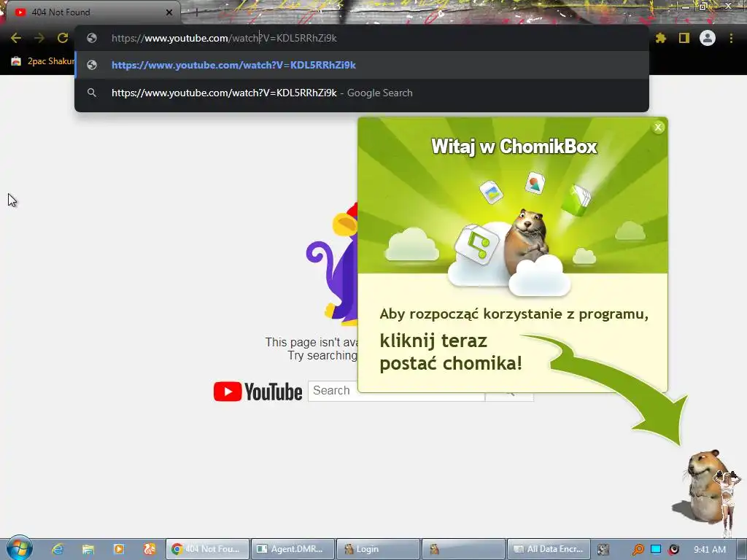The image size is (747, 560).
Task: Select the blue youtube.com/watch URL suggestion
Action: [362, 65]
